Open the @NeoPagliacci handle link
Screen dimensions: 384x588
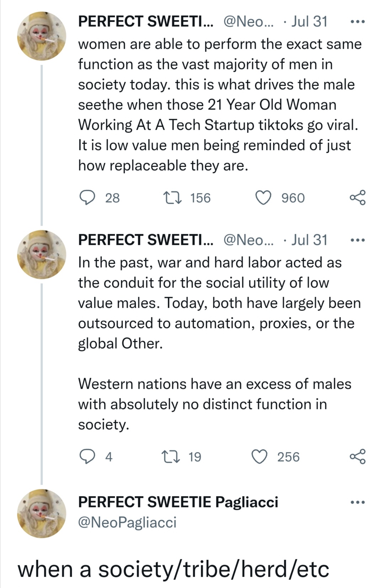(127, 522)
